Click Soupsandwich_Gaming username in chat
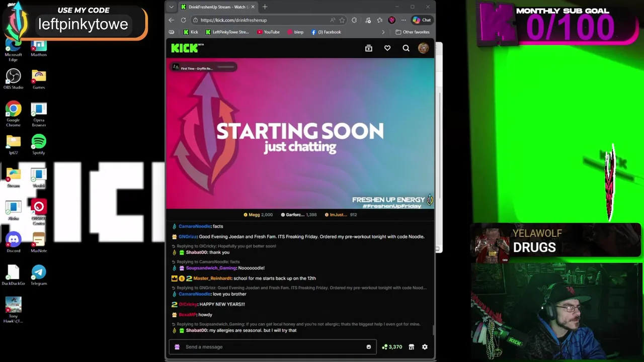This screenshot has width=644, height=362. tap(211, 268)
